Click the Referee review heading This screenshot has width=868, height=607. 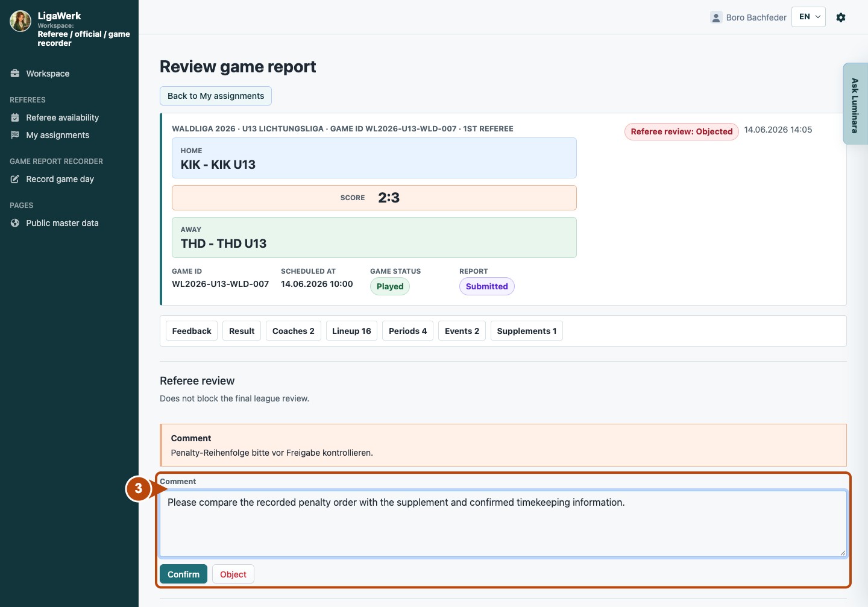point(197,381)
